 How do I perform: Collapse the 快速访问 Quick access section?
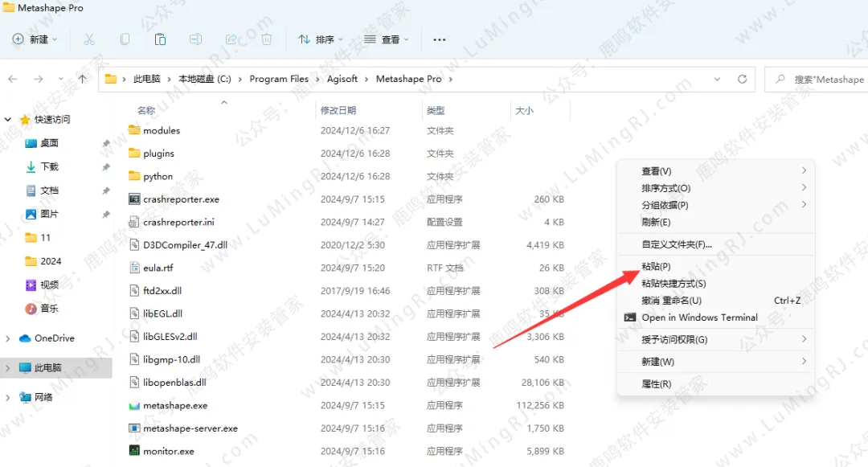tap(8, 120)
